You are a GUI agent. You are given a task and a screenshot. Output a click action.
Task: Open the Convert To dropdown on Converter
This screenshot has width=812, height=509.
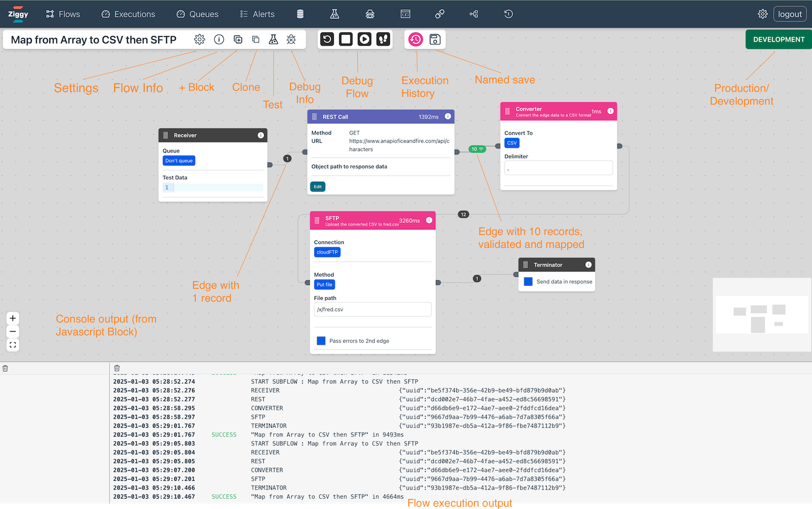(512, 143)
